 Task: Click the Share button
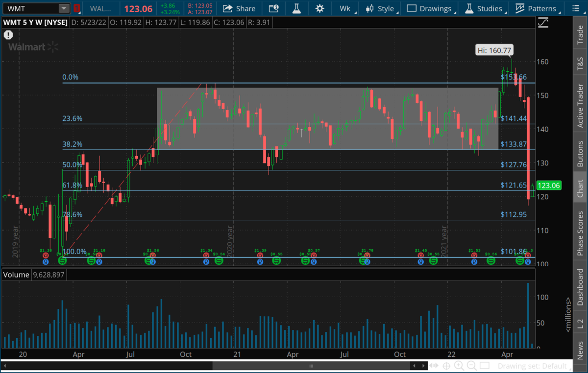[239, 8]
